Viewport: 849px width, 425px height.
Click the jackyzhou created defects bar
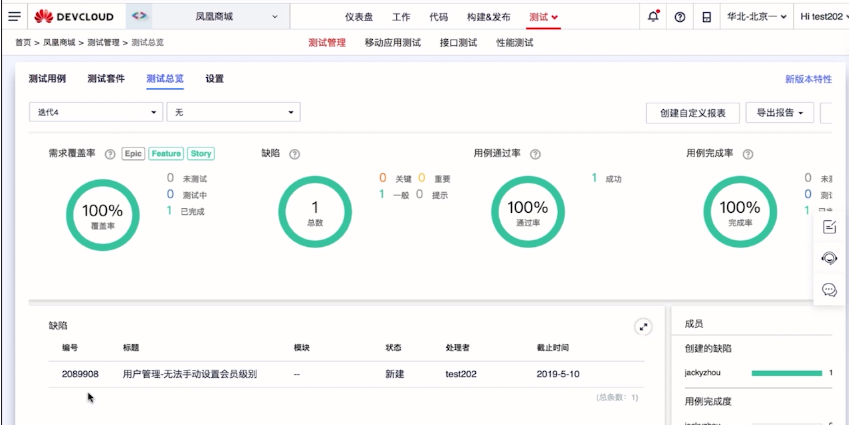[787, 373]
